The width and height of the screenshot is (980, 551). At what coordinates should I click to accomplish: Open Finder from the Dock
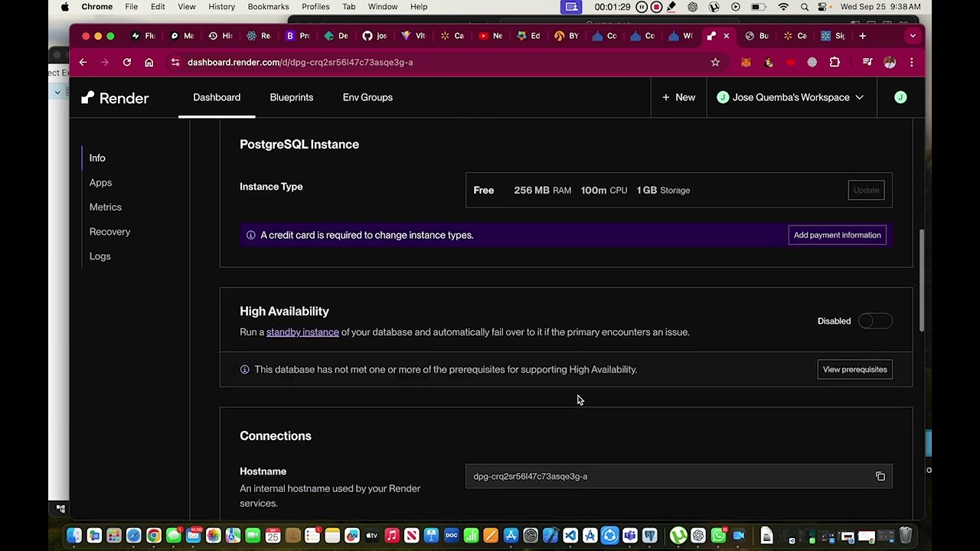(74, 536)
